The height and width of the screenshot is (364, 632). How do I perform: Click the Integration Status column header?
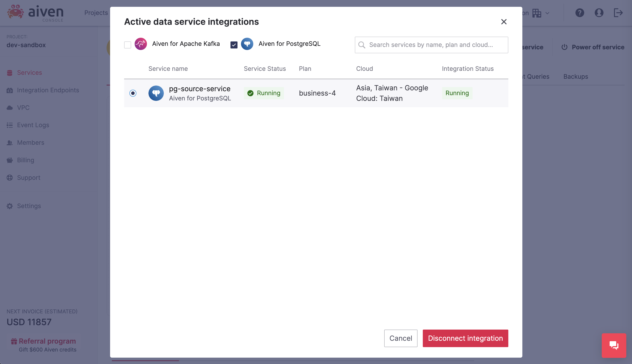coord(468,69)
